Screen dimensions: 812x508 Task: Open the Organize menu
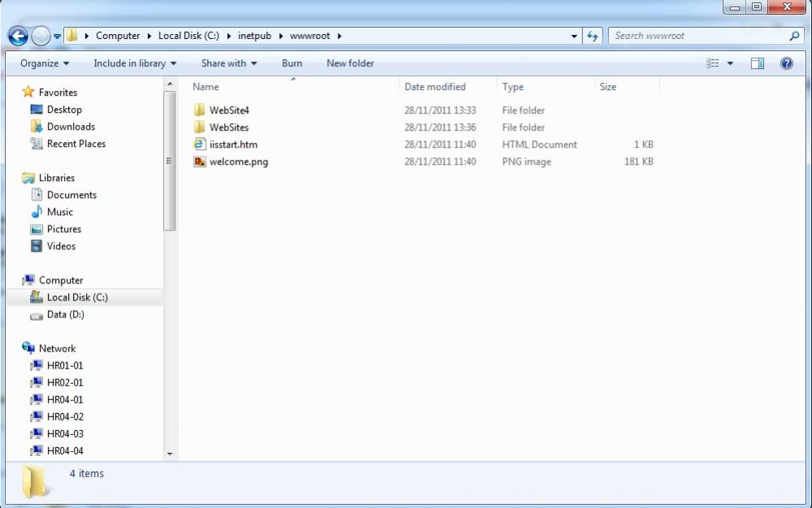click(x=45, y=63)
